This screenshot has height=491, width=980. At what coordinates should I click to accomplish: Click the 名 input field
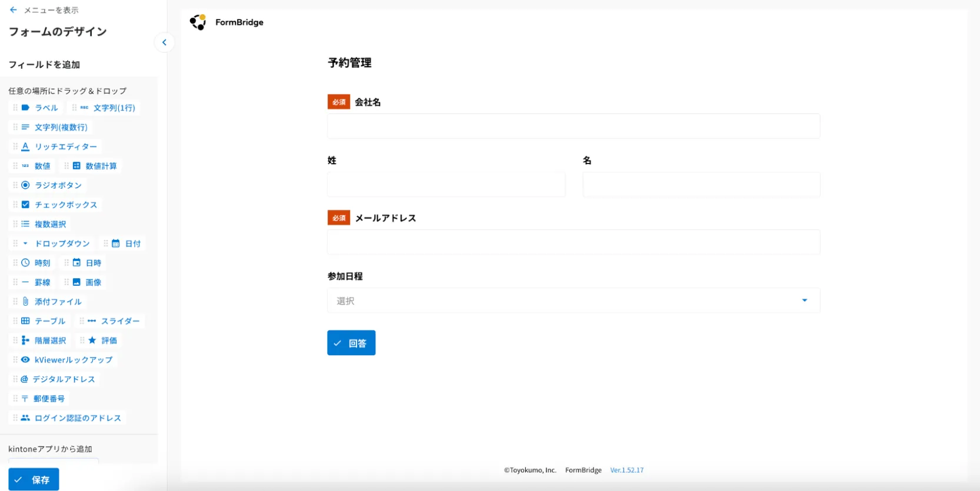(701, 185)
